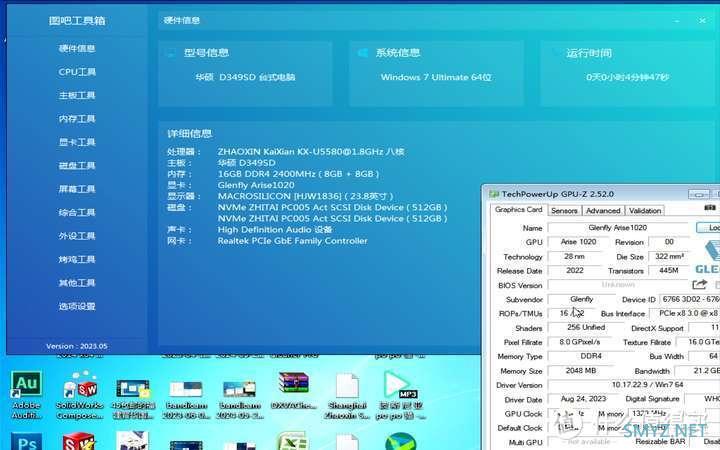Click the Release Date field 2022
Viewport: 720px width, 450px height.
pyautogui.click(x=574, y=270)
